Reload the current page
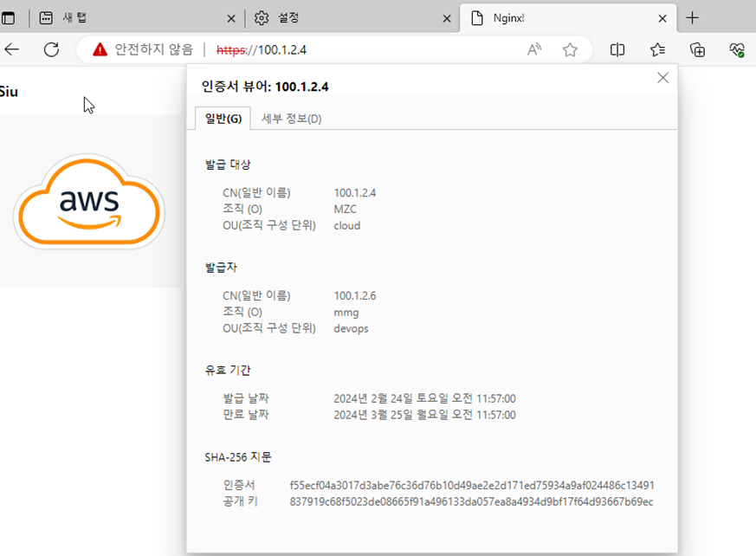The height and width of the screenshot is (556, 756). tap(52, 49)
